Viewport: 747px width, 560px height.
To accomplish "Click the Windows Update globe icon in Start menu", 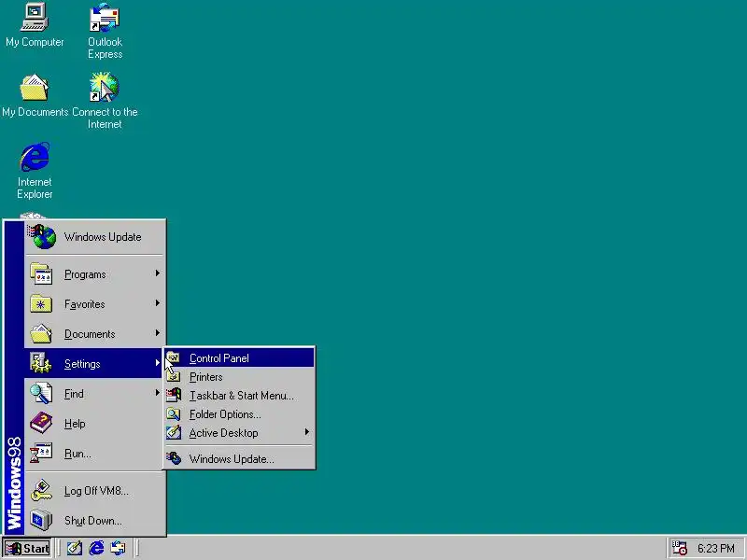I will tap(42, 237).
